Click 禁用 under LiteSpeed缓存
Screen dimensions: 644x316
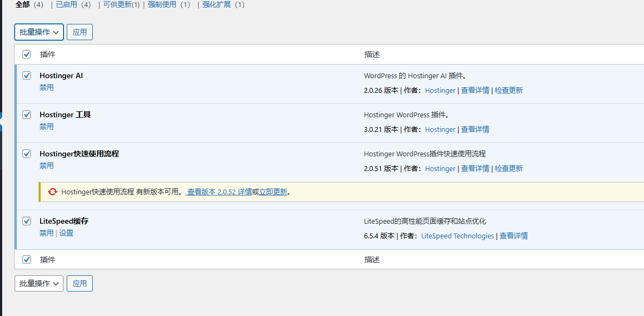click(47, 233)
